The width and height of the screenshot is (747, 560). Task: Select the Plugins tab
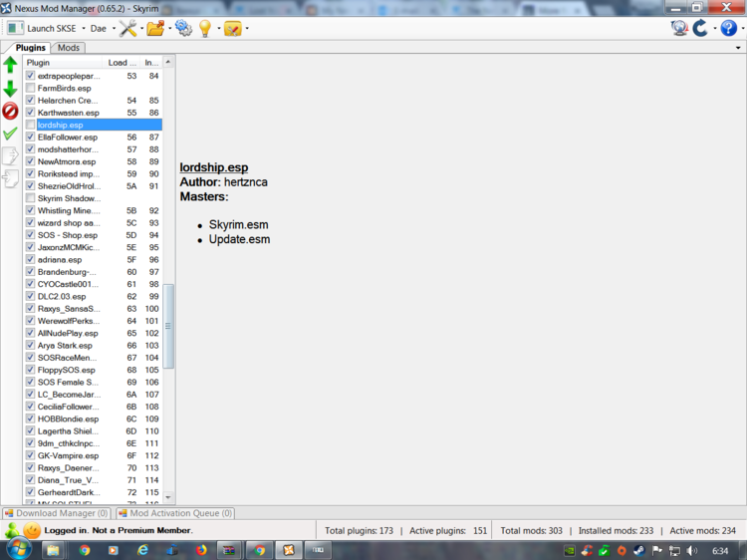click(x=31, y=48)
